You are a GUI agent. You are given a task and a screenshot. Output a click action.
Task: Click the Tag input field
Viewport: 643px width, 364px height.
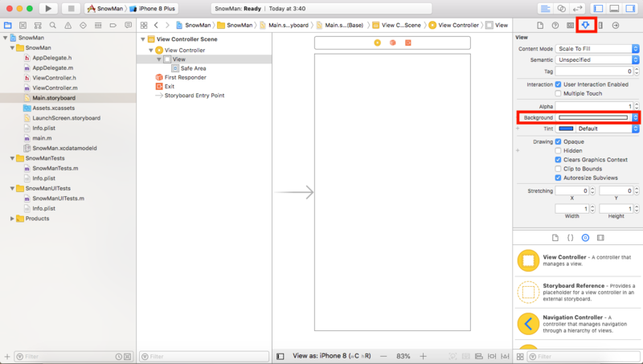(594, 72)
